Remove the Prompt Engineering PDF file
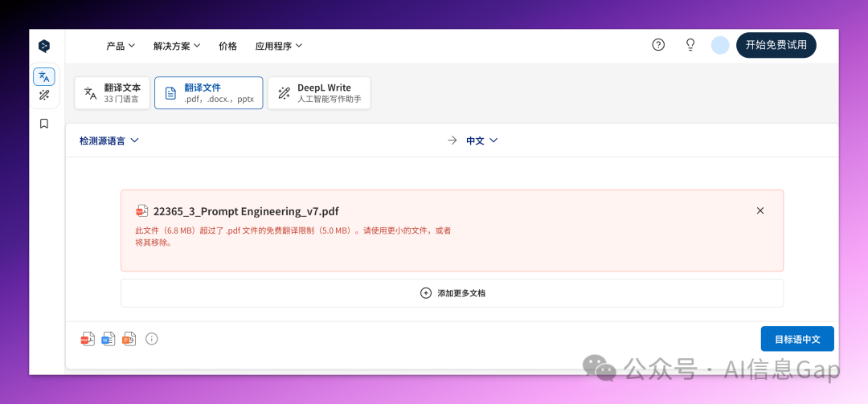 pyautogui.click(x=760, y=210)
